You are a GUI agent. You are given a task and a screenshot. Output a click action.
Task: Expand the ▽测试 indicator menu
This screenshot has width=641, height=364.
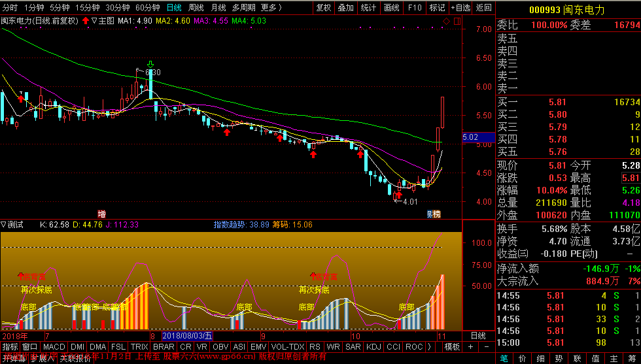coord(12,225)
